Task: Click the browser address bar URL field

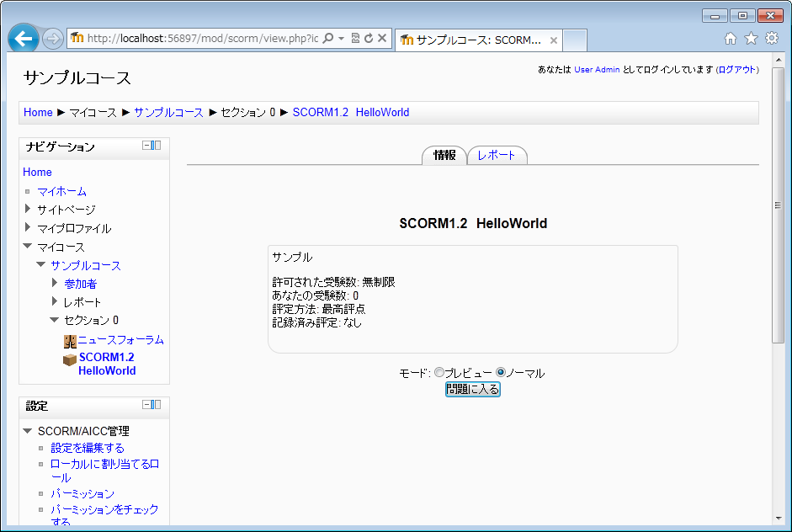Action: (x=202, y=39)
